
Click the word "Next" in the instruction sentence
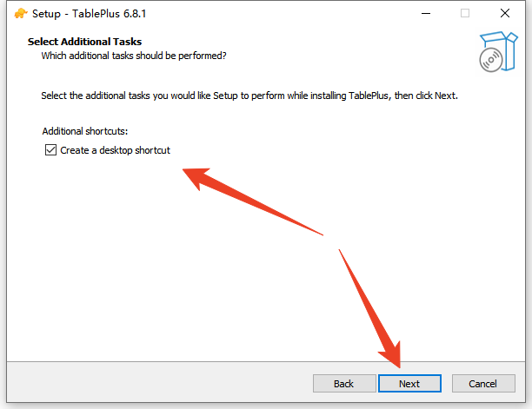click(x=446, y=94)
